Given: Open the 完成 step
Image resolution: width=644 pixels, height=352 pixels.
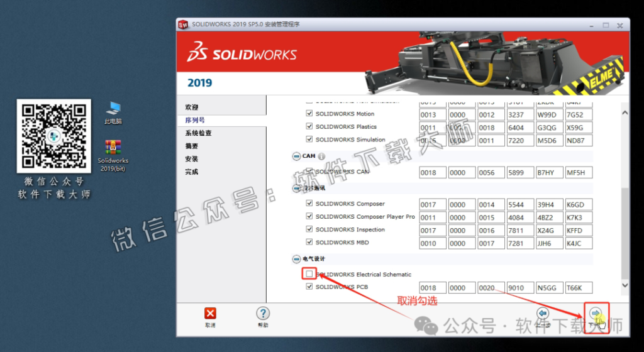Looking at the screenshot, I should (x=192, y=172).
